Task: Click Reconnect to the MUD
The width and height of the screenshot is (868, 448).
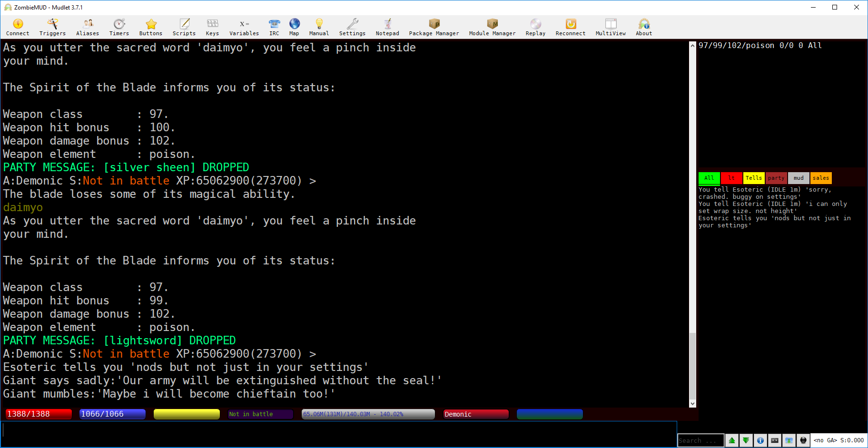Action: 571,27
